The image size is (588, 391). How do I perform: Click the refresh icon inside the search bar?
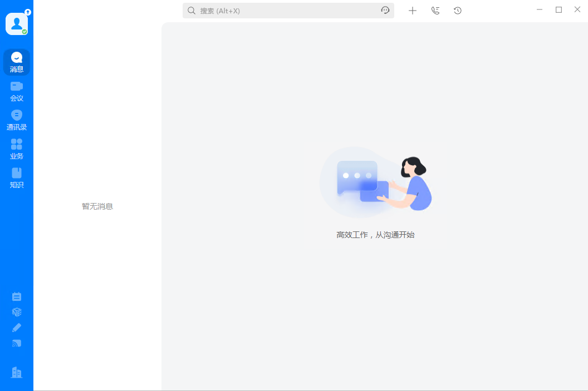(x=385, y=10)
